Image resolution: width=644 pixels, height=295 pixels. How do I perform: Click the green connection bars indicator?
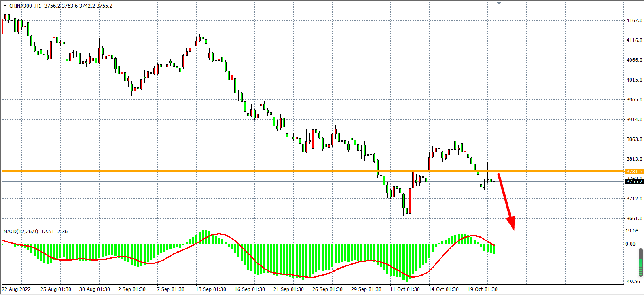pyautogui.click(x=640, y=263)
